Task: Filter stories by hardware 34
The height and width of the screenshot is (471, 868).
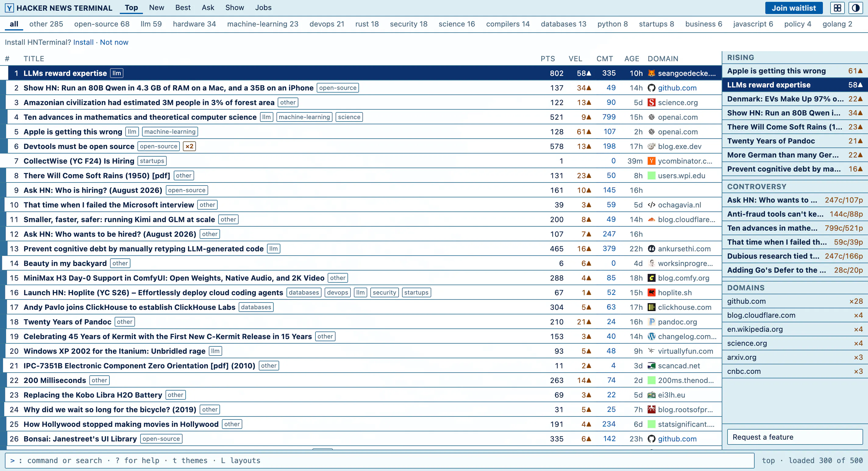Action: [x=194, y=24]
